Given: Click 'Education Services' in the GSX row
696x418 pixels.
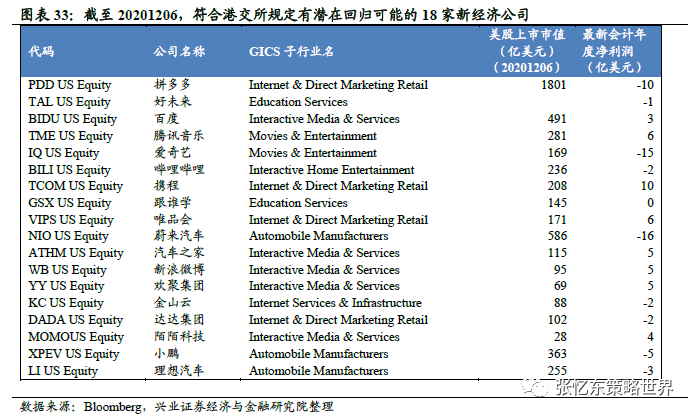Looking at the screenshot, I should (x=298, y=203).
